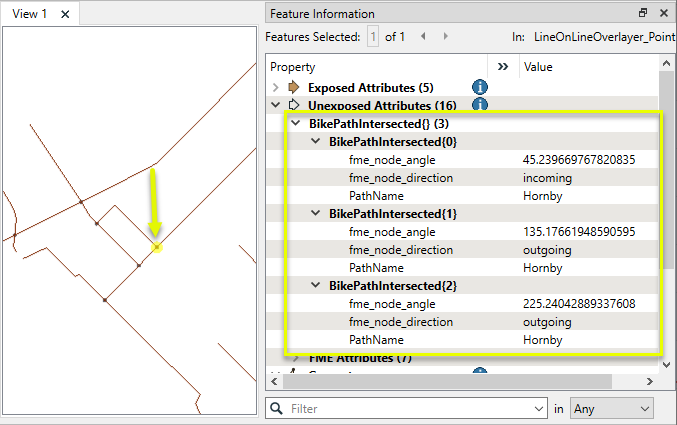Click the Exposed Attributes info icon
This screenshot has width=677, height=425.
[x=480, y=87]
